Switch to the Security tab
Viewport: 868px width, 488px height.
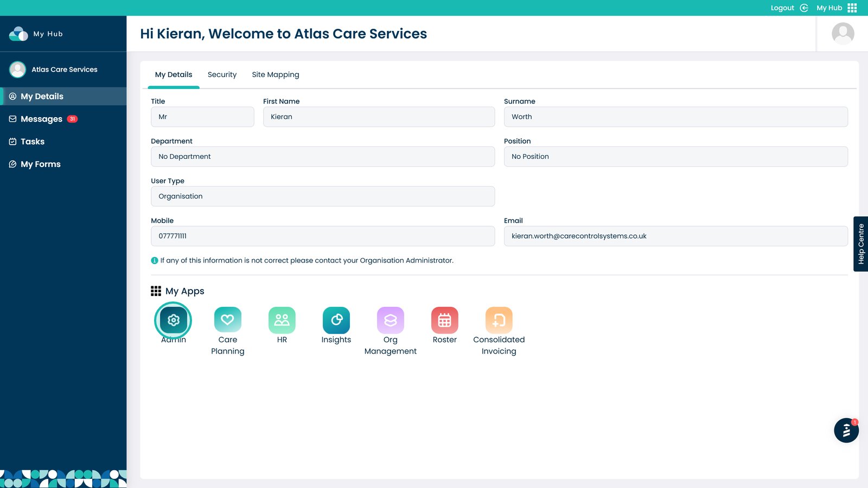click(222, 75)
